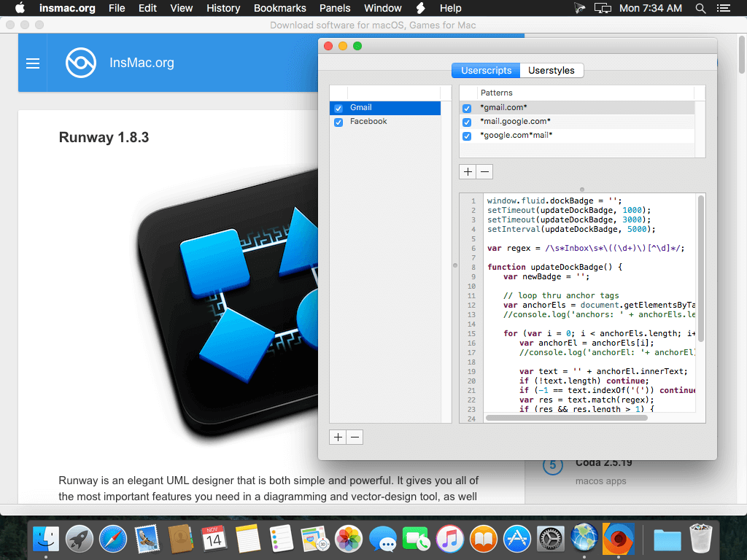This screenshot has height=560, width=747.
Task: Click the InsMac.org circular logo icon
Action: coord(80,63)
